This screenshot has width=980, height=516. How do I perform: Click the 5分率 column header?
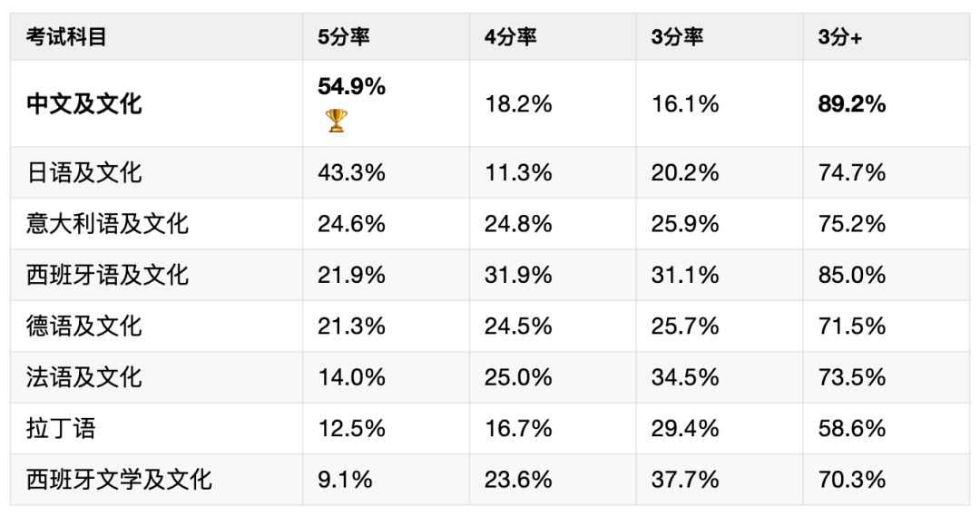pyautogui.click(x=344, y=37)
